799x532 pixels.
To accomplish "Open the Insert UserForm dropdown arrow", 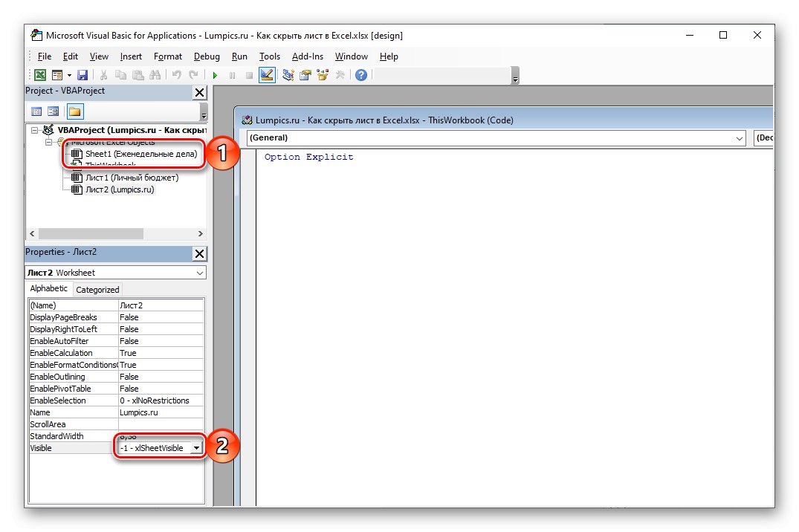I will pos(69,76).
